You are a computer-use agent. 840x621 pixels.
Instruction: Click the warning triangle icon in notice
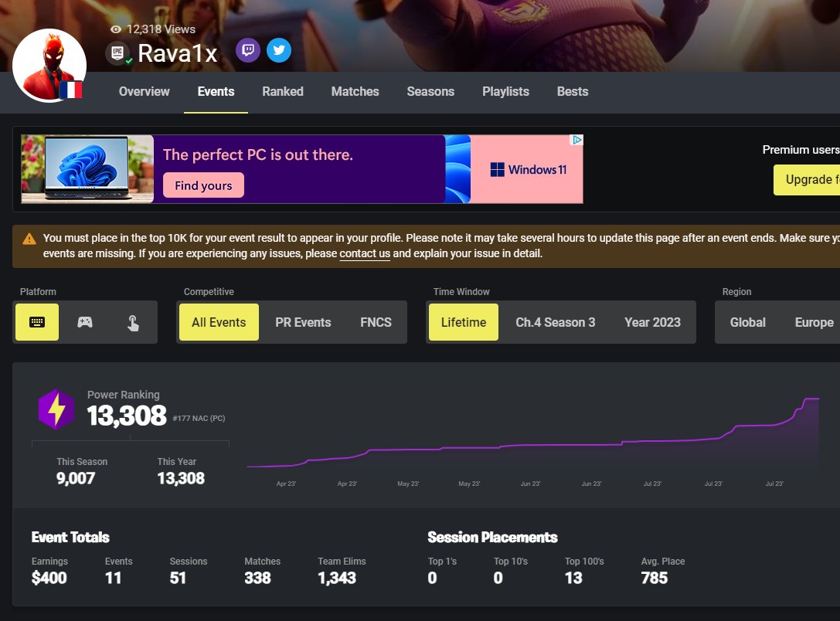click(29, 239)
